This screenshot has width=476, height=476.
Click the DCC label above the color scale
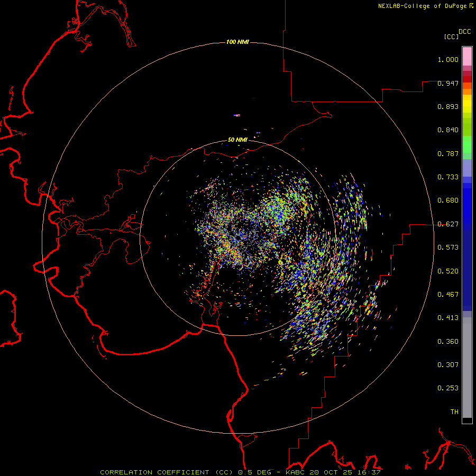point(465,32)
